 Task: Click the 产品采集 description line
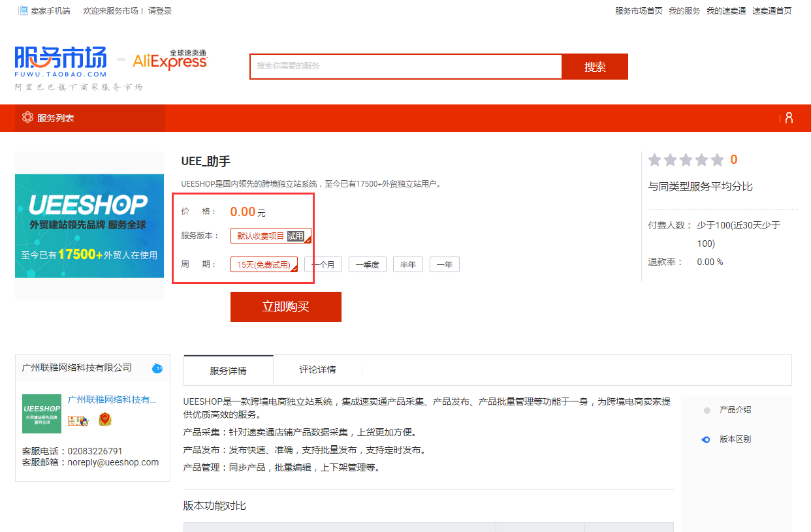coord(300,432)
